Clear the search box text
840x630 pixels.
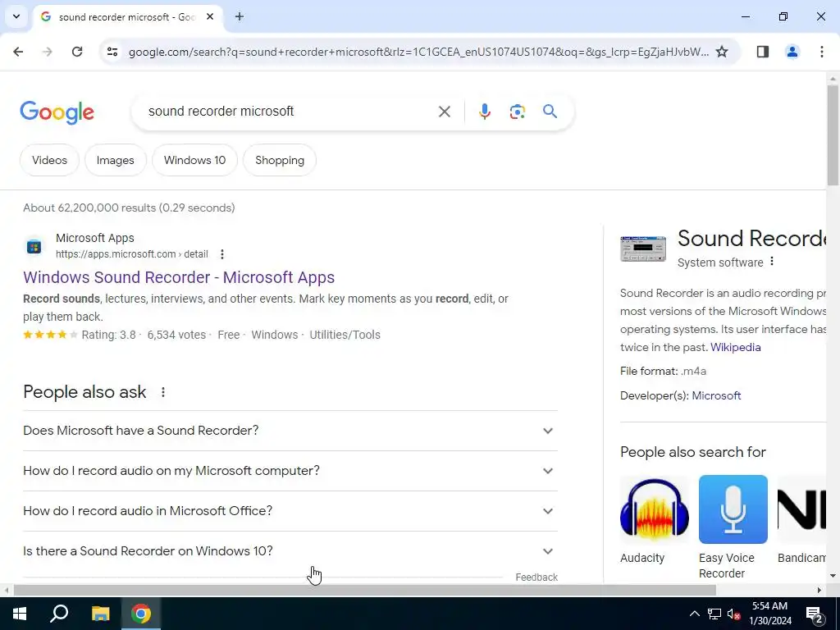tap(444, 112)
